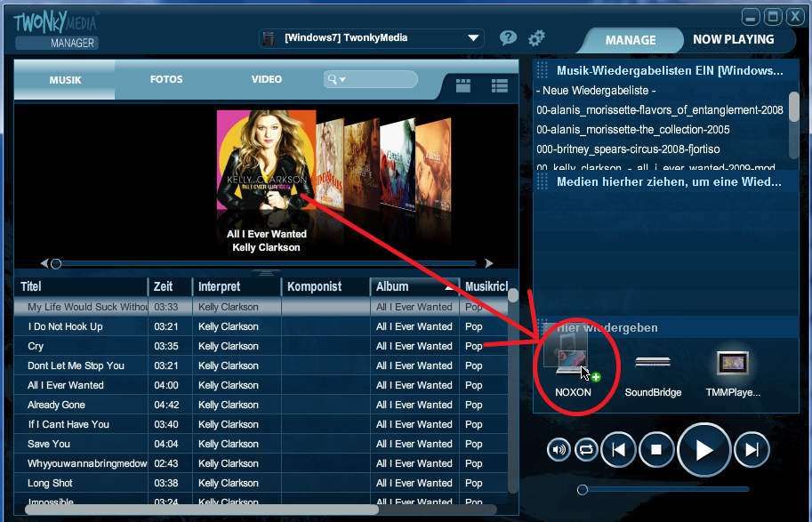The height and width of the screenshot is (522, 812).
Task: Click the 04:42 duration cell
Action: coord(166,405)
